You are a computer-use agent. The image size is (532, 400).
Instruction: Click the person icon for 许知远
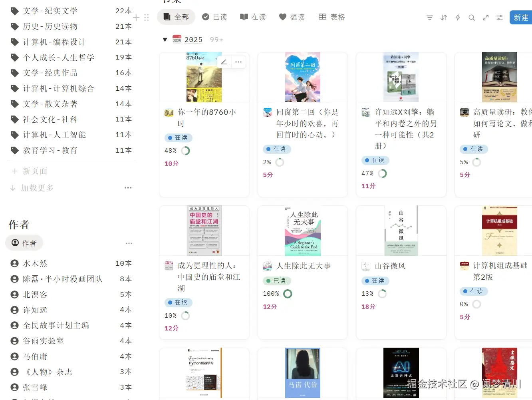(15, 310)
